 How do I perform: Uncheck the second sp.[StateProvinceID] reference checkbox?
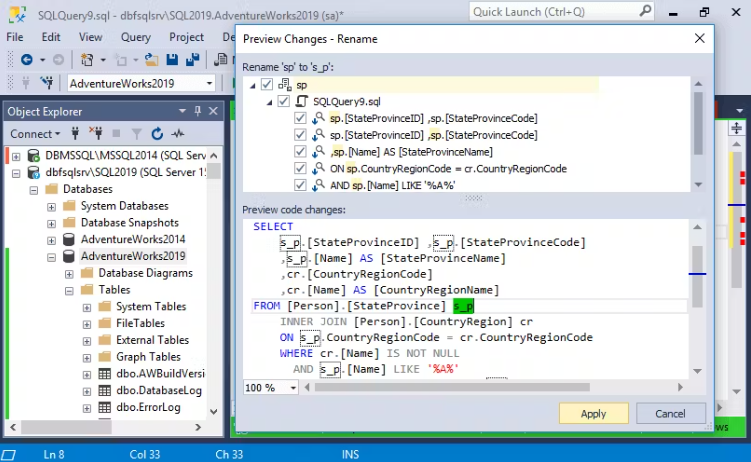pyautogui.click(x=300, y=135)
